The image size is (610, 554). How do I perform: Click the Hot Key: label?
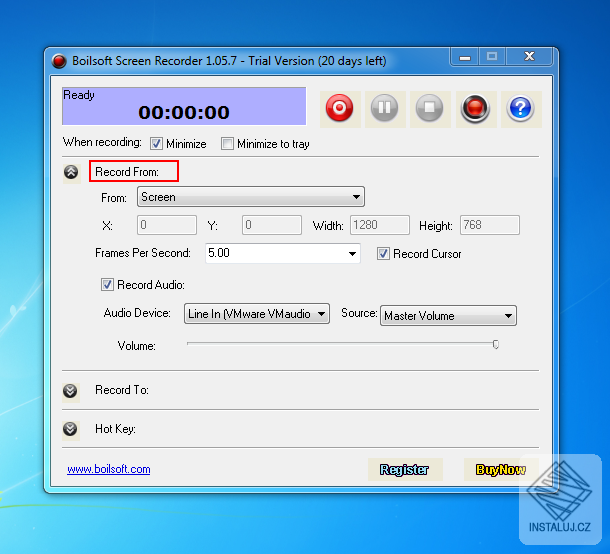(x=115, y=429)
